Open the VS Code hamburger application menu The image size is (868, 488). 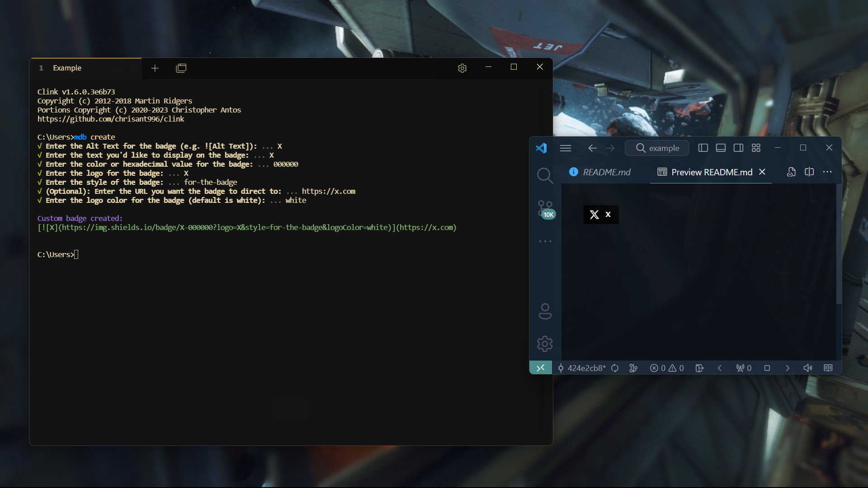tap(565, 148)
